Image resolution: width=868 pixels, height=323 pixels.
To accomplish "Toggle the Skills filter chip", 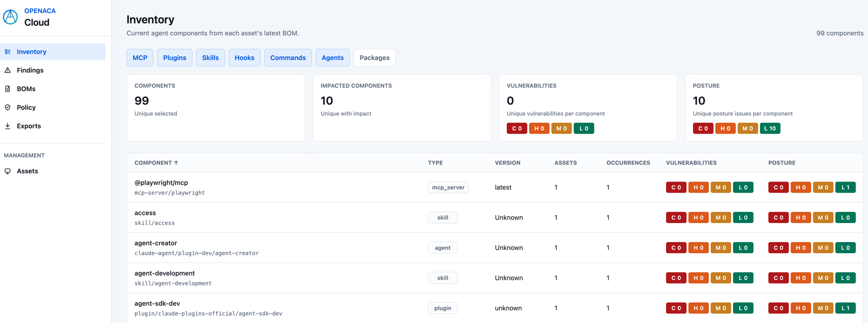I will tap(210, 58).
